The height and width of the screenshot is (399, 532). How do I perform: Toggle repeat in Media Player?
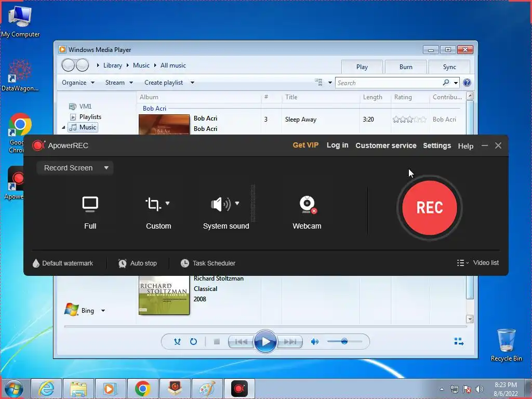click(x=193, y=342)
